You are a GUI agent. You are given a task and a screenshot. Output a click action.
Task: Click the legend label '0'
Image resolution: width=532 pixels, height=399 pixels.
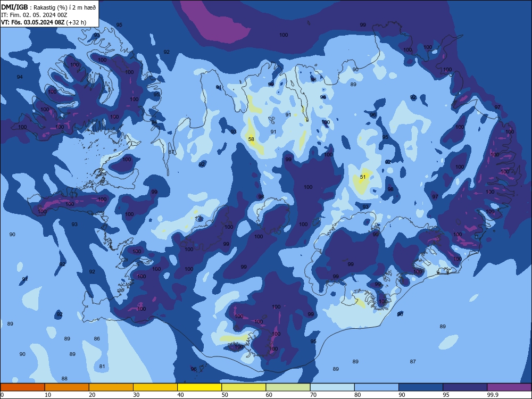pyautogui.click(x=2, y=395)
